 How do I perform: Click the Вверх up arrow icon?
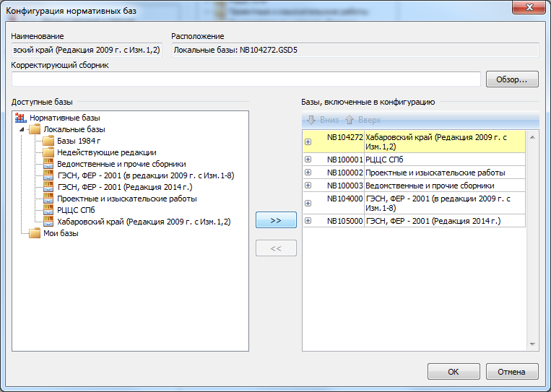pos(350,120)
